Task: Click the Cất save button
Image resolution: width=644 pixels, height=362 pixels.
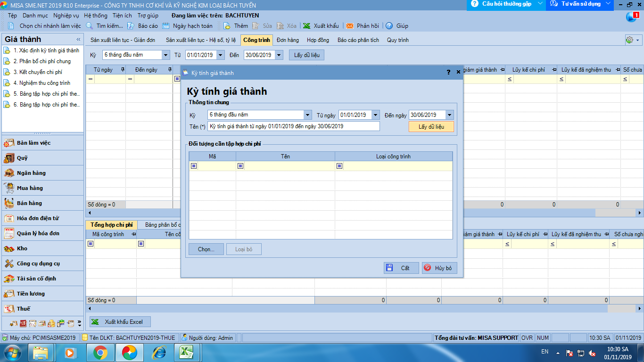Action: tap(401, 268)
